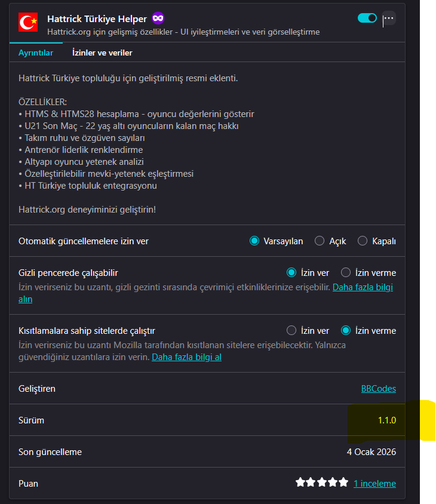
Task: Open the Daha fazla bilgi alın link
Action: click(x=363, y=287)
